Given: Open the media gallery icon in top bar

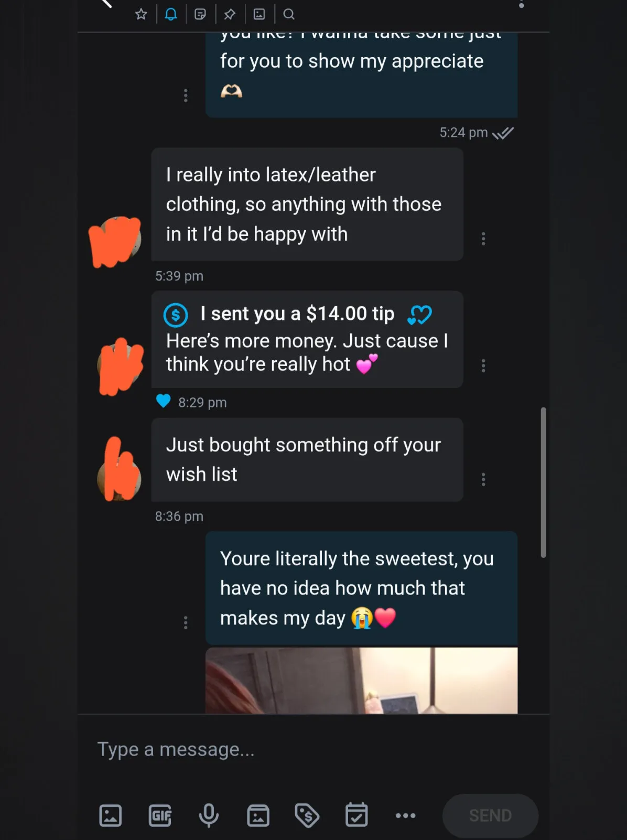Looking at the screenshot, I should pyautogui.click(x=260, y=14).
